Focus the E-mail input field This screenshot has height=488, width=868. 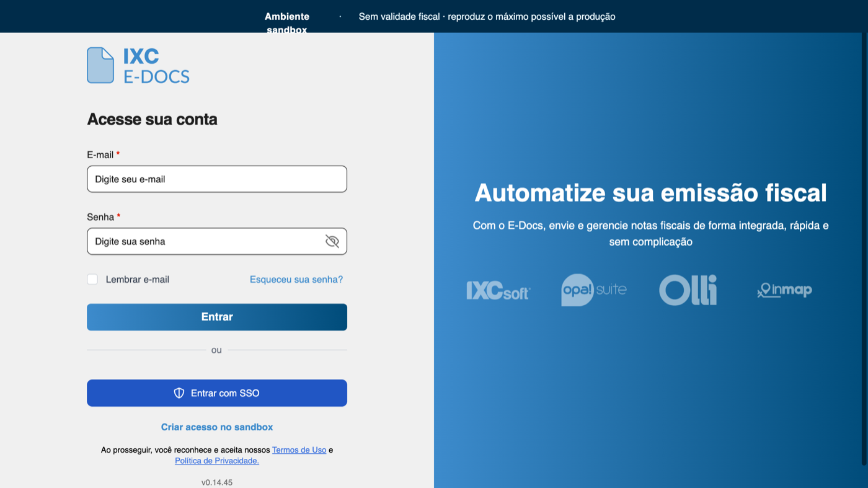pyautogui.click(x=217, y=179)
